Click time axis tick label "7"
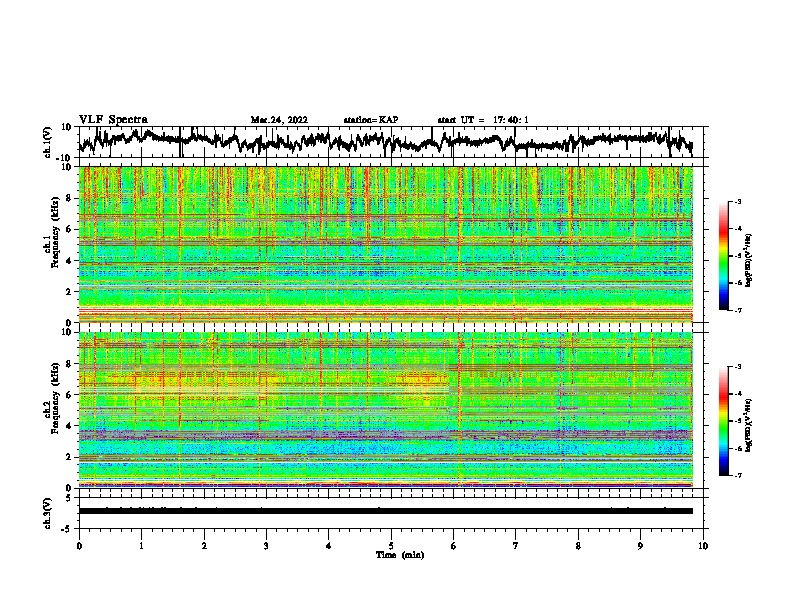 (x=516, y=546)
